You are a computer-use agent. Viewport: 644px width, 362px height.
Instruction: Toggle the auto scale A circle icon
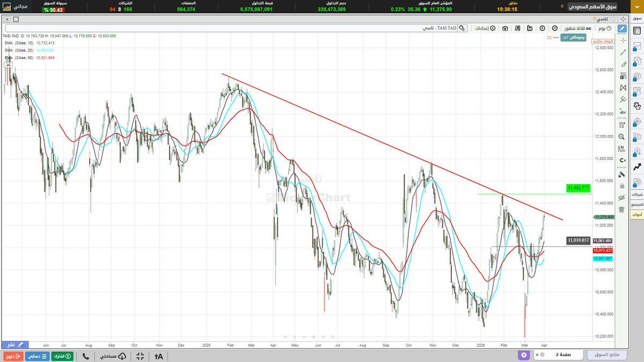coord(543,28)
